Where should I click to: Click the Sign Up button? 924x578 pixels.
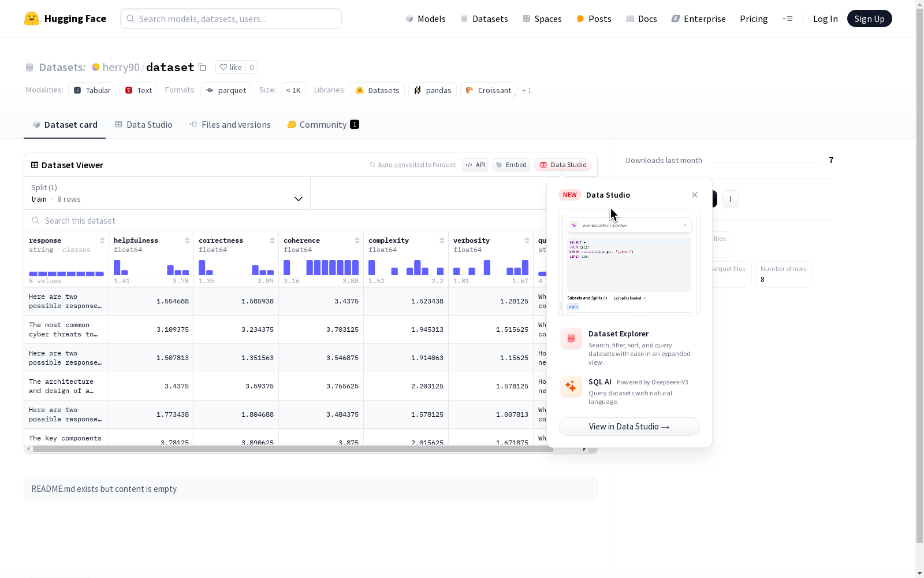click(x=869, y=18)
